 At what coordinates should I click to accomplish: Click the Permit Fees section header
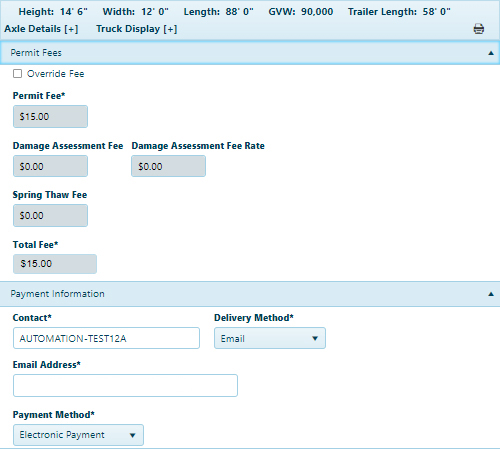tap(250, 53)
